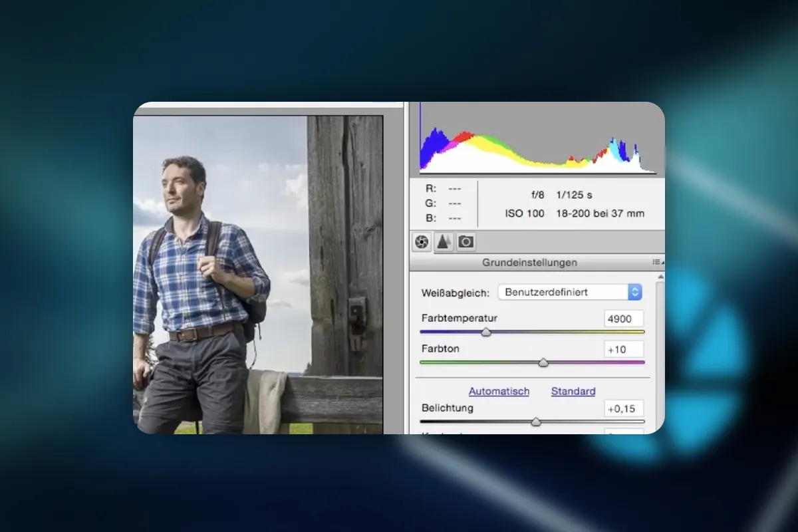Click the Belichtung label

[448, 408]
